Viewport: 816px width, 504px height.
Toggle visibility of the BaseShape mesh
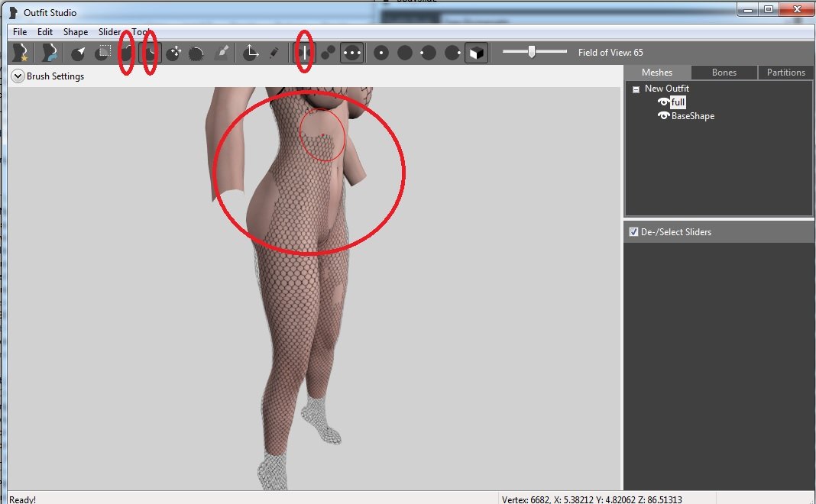[663, 116]
